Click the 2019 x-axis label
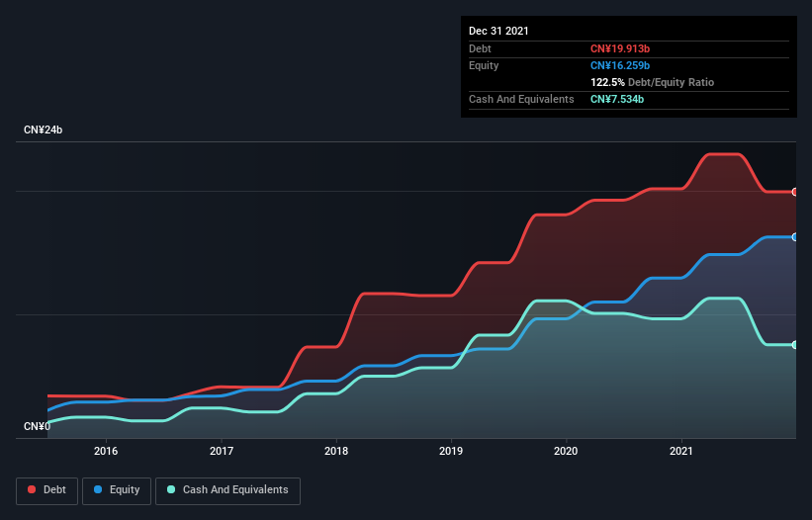 point(451,451)
